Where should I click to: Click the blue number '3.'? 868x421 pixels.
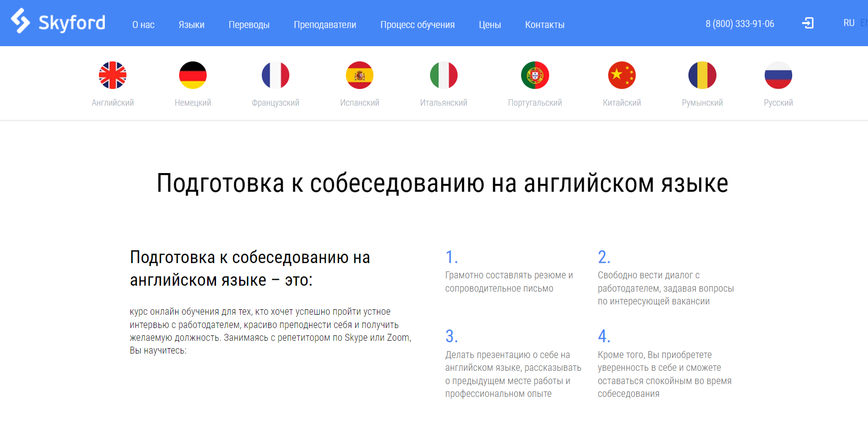point(452,336)
